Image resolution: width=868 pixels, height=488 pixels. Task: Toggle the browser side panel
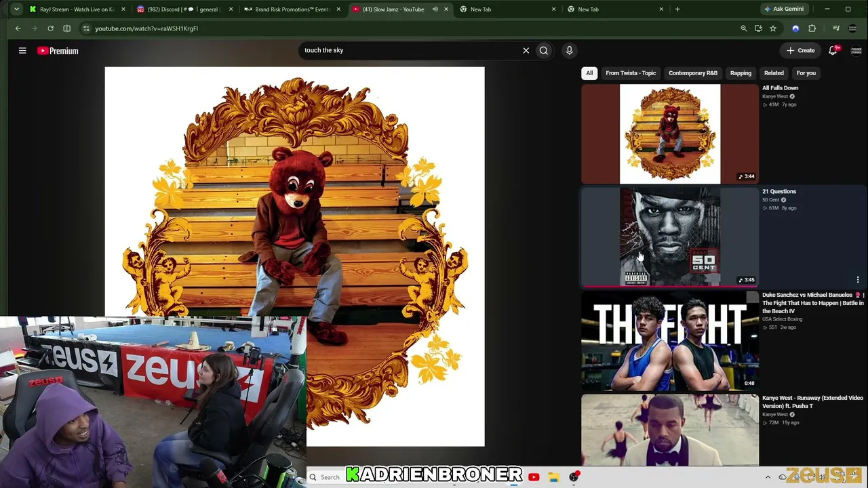tap(67, 28)
